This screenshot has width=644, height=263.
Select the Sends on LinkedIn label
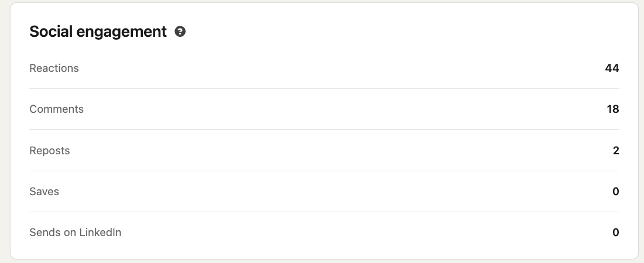click(76, 233)
